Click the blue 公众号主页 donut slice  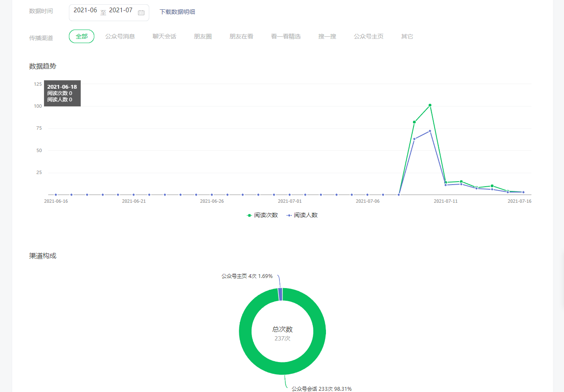280,294
